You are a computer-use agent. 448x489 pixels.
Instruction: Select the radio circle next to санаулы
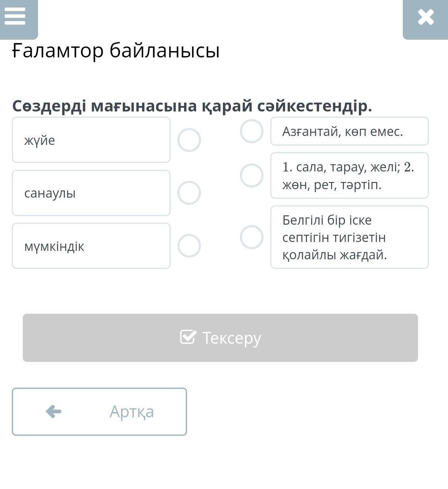tap(189, 193)
